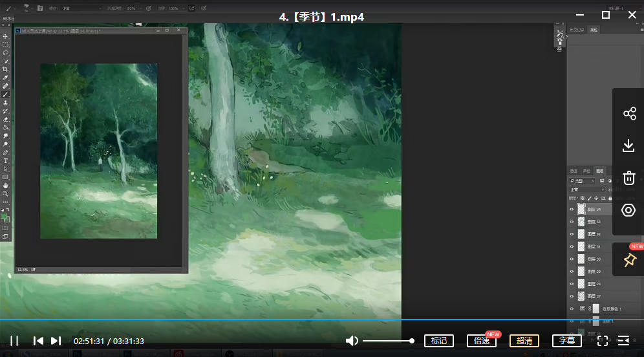
Task: Select the Type tool in Photoshop toolbar
Action: click(6, 160)
